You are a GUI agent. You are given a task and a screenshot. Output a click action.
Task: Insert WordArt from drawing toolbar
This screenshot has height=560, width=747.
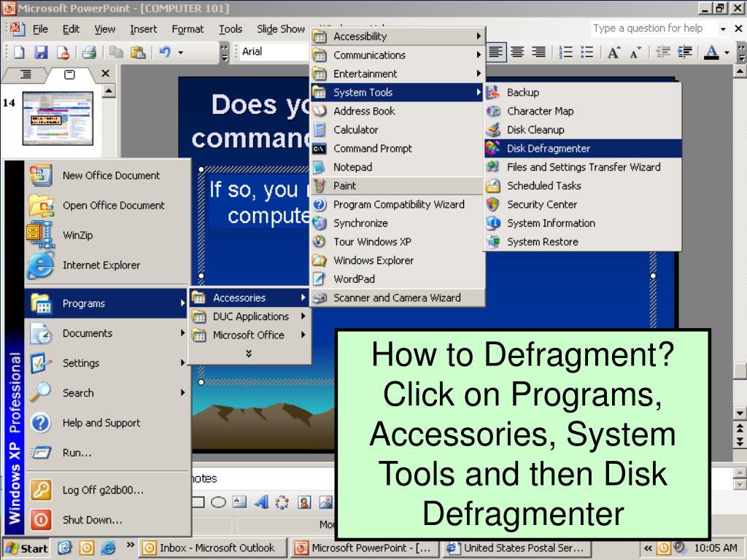(x=261, y=502)
